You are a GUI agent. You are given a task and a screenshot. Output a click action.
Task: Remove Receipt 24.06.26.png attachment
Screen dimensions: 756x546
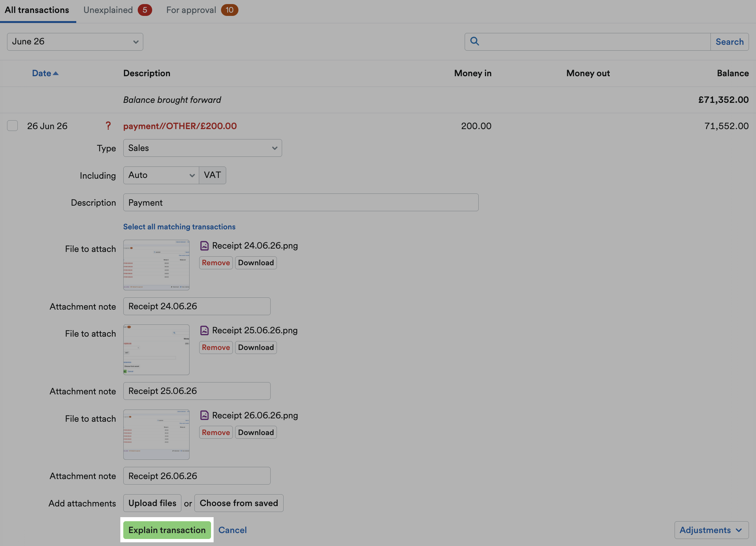216,263
